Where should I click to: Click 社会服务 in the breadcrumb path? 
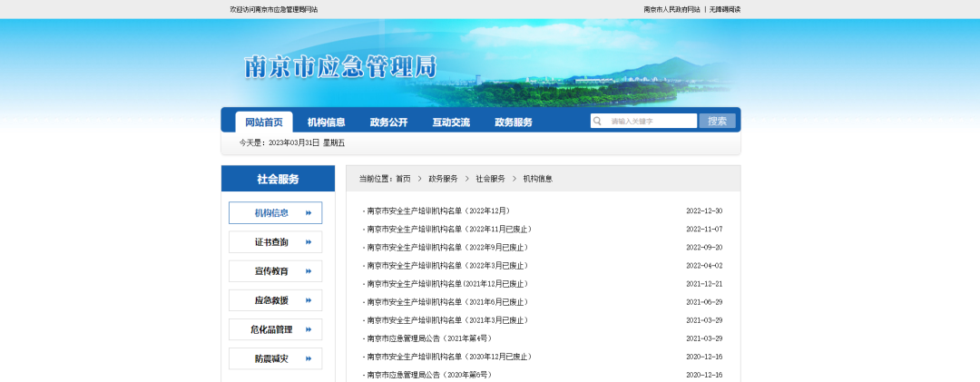[x=490, y=179]
